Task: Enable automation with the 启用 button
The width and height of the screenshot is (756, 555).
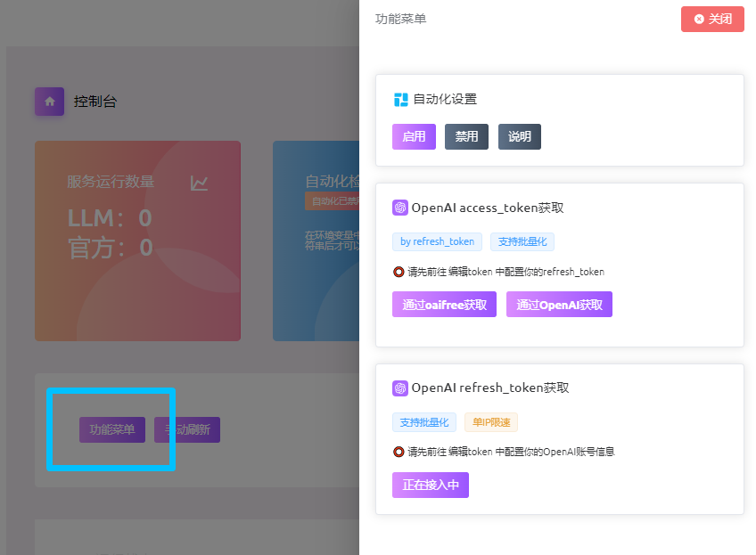Action: (414, 136)
